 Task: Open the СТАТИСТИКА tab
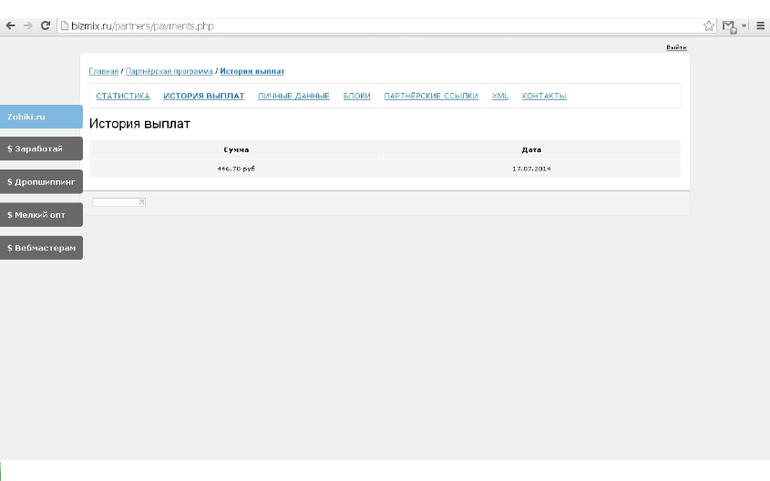[x=123, y=96]
